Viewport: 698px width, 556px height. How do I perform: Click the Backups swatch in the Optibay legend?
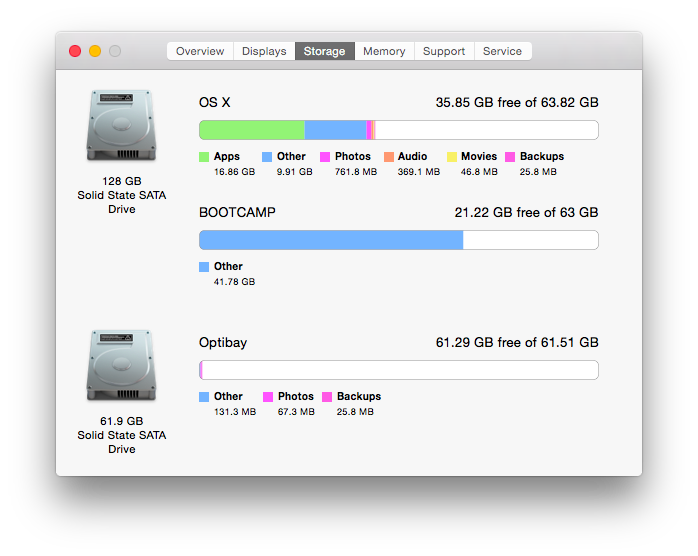(327, 397)
